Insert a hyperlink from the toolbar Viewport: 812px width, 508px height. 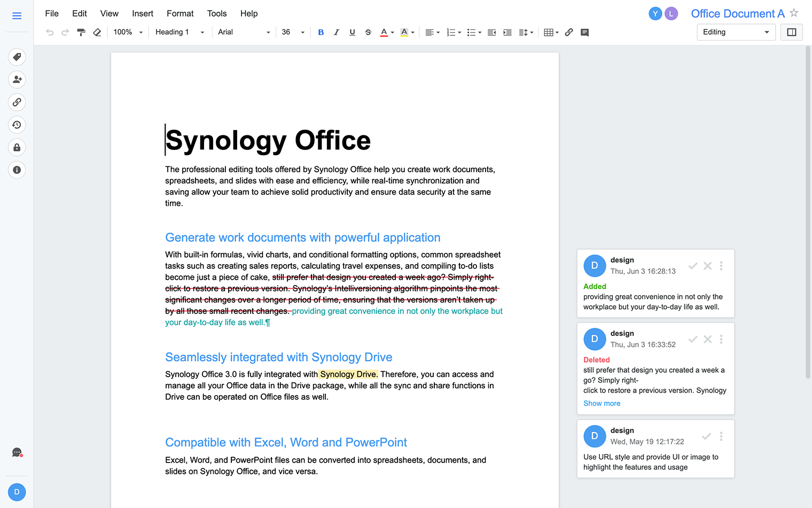click(x=569, y=33)
